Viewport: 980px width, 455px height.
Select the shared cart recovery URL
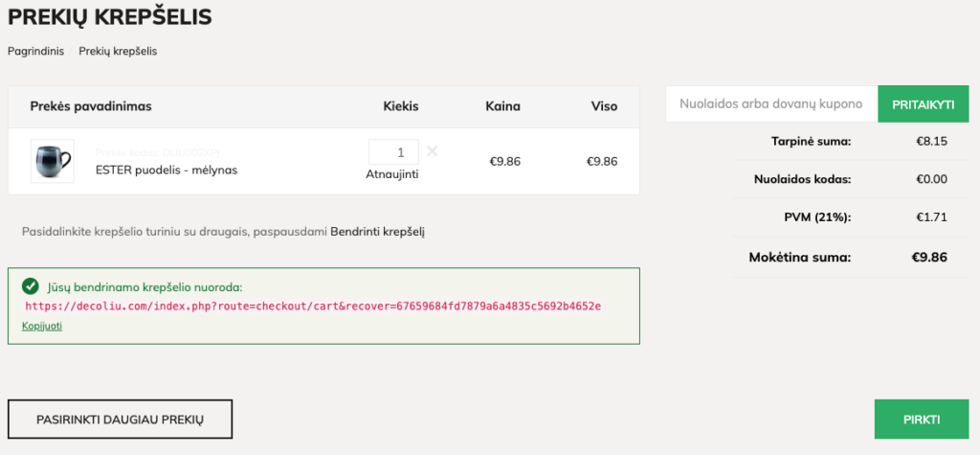[x=313, y=306]
